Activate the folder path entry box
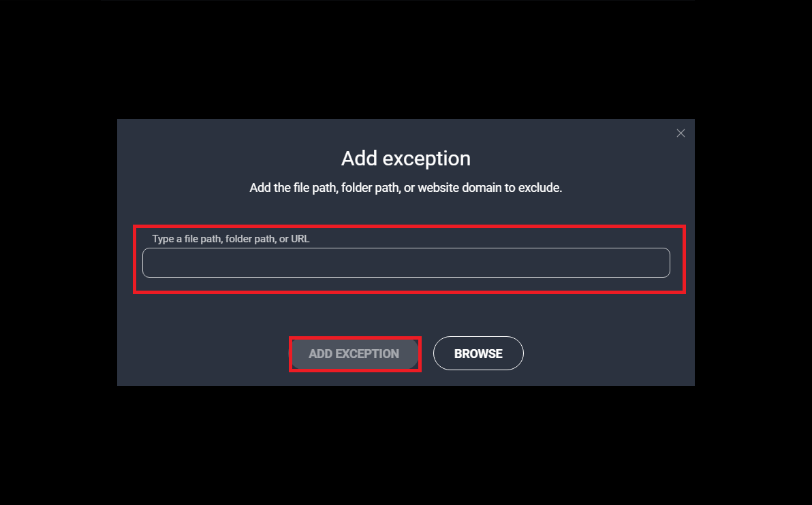 click(406, 263)
